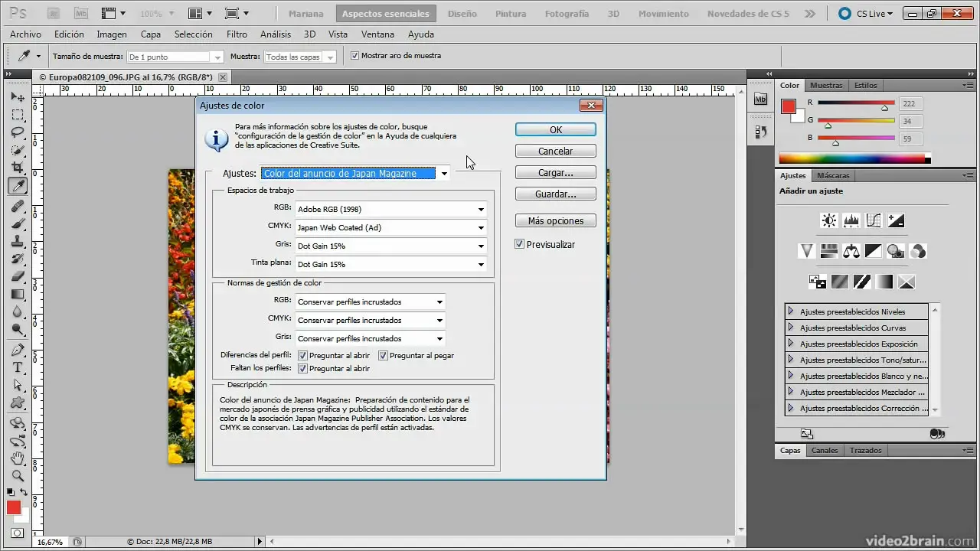
Task: Select the Clone Stamp tool
Action: pos(17,241)
